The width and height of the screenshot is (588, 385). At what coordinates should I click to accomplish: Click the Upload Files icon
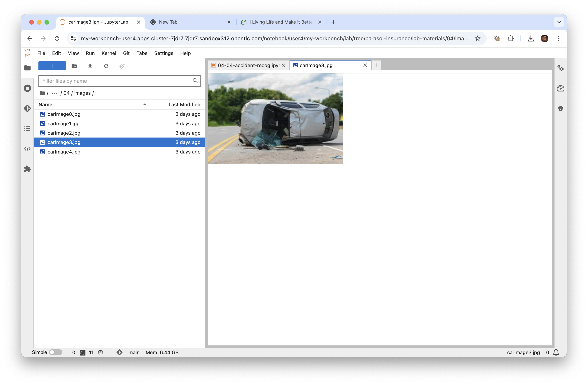pos(90,66)
